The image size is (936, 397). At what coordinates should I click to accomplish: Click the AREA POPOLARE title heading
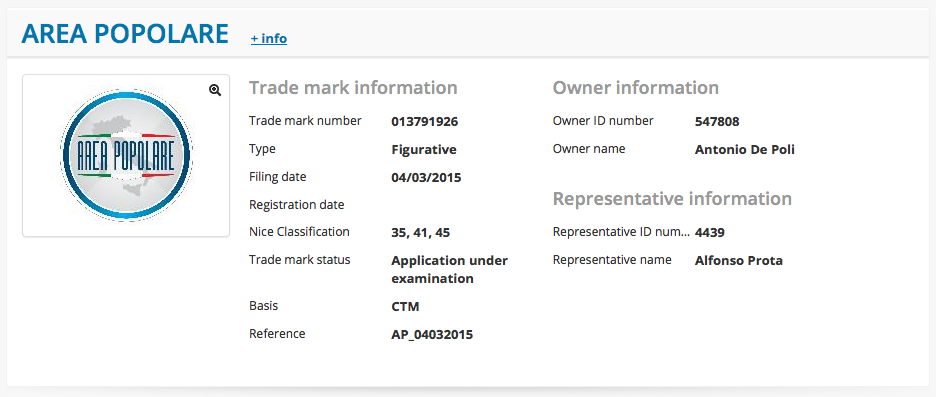[x=125, y=34]
